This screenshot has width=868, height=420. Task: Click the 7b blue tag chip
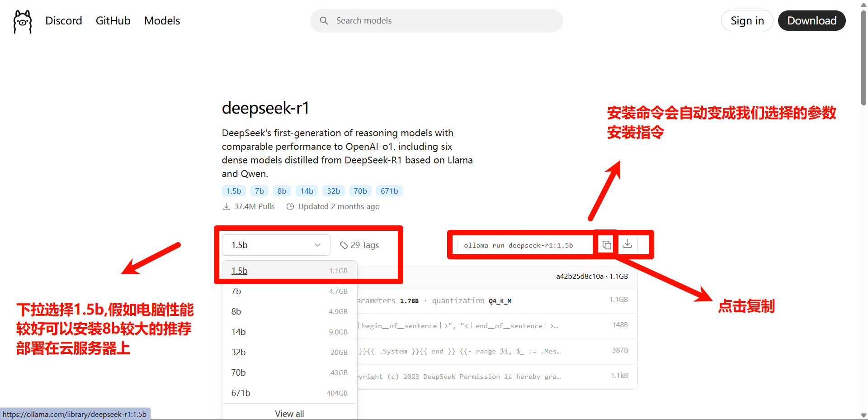coord(259,191)
